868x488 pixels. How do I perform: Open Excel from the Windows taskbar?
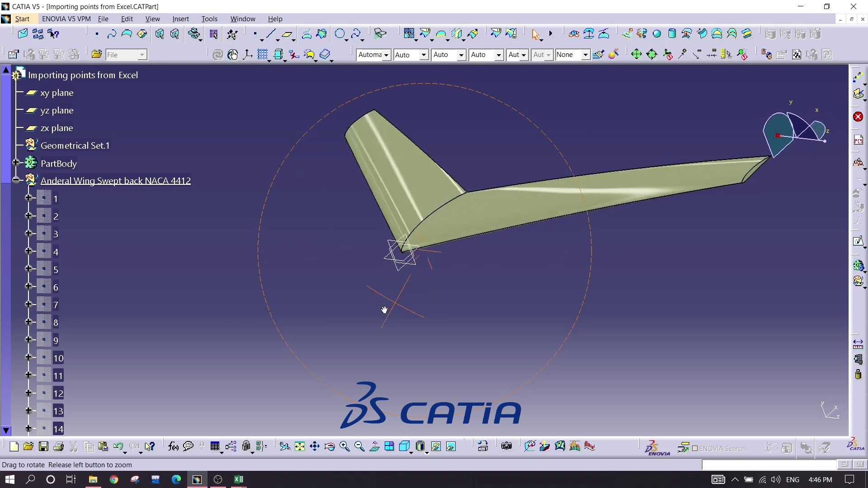[239, 479]
